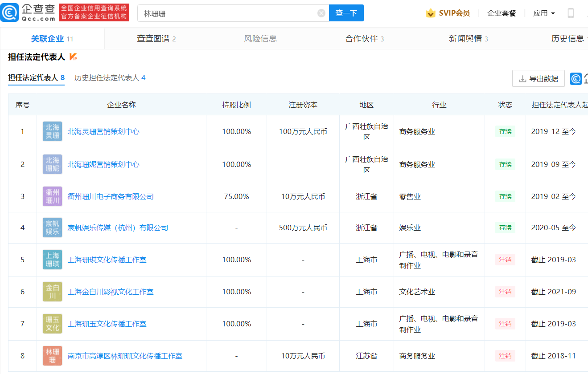Select the 历史担任法定代表人 4 sub-tab

click(110, 78)
